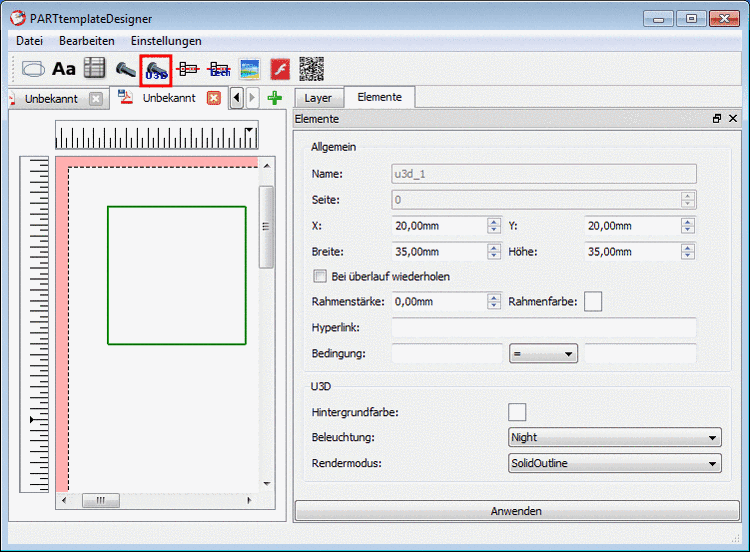Screen dimensions: 750x552
Task: Click the left Bedingung input field
Action: [x=447, y=354]
